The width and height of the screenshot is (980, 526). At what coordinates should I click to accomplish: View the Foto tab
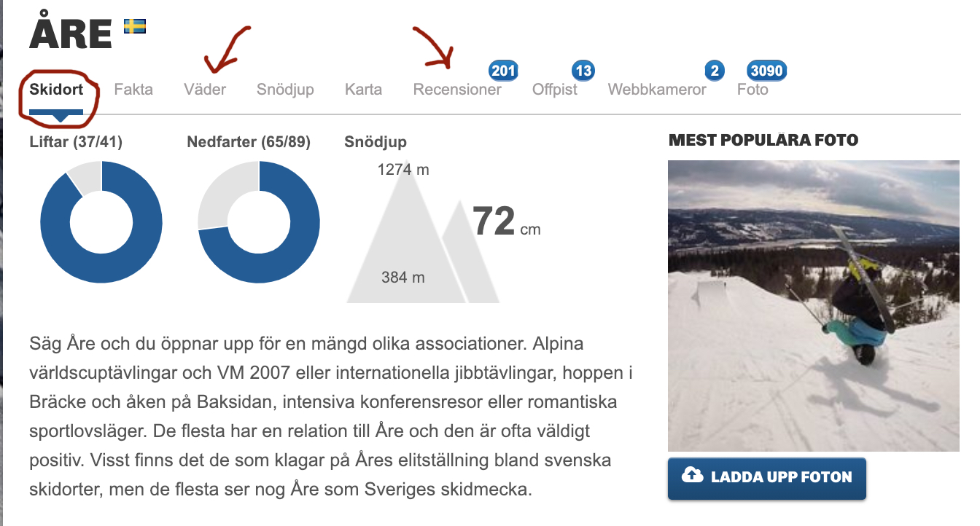752,90
